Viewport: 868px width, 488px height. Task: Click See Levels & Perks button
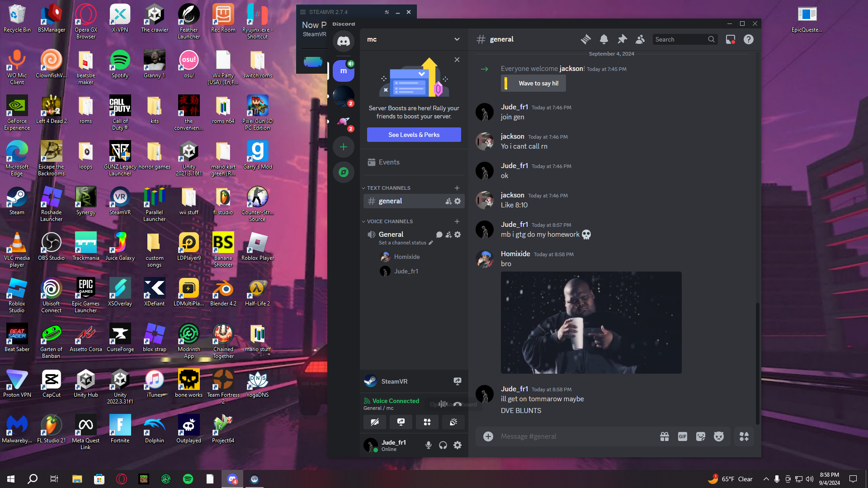[414, 135]
